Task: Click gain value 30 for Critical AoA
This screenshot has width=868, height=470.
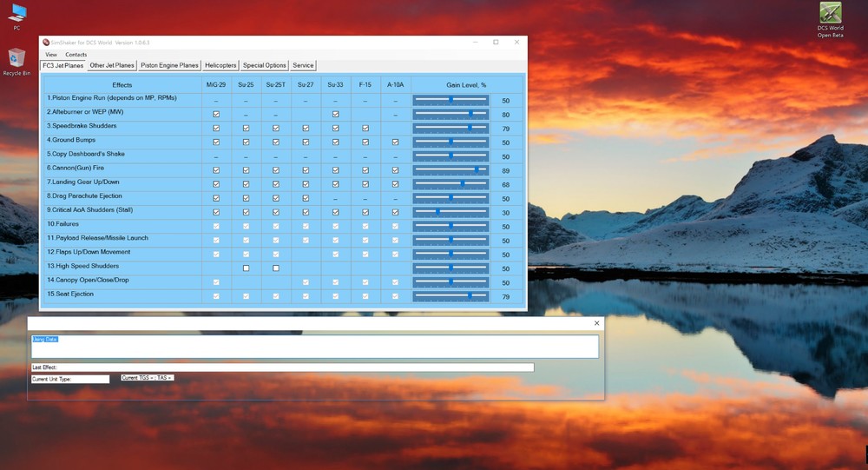Action: pos(505,213)
